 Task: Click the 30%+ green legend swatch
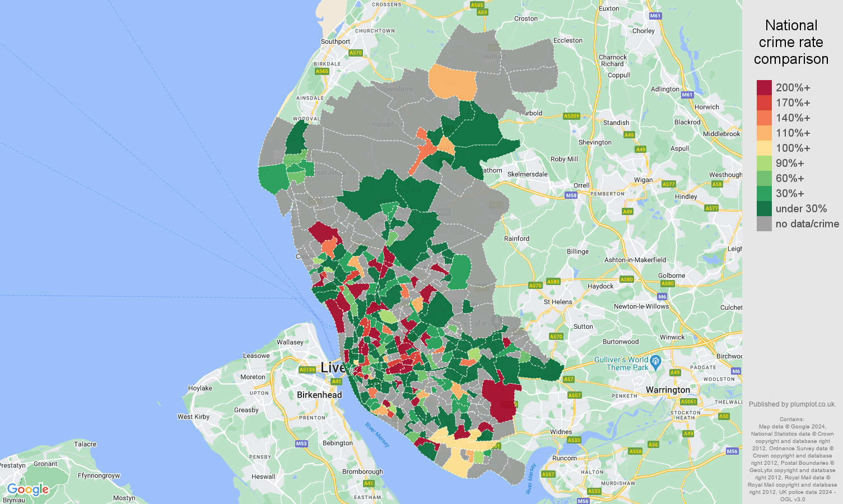coord(764,193)
